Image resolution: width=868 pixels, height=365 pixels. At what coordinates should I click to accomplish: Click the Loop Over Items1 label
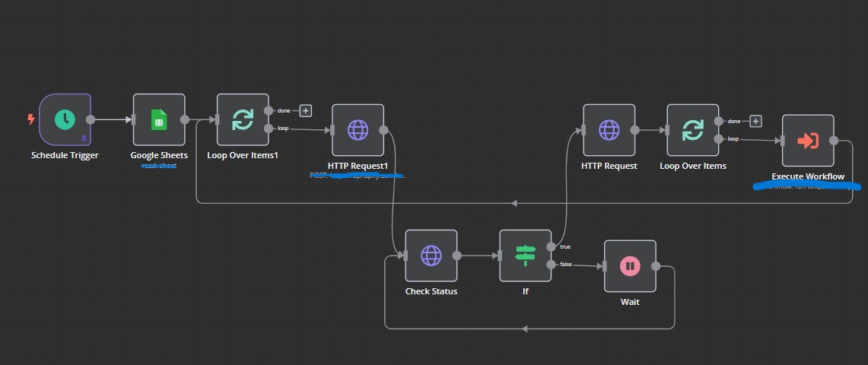[x=243, y=155]
